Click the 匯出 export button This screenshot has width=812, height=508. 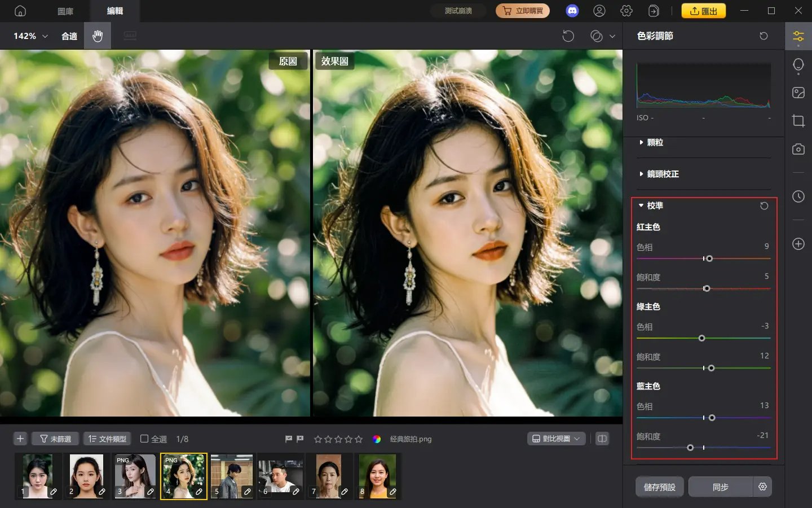[x=703, y=11]
